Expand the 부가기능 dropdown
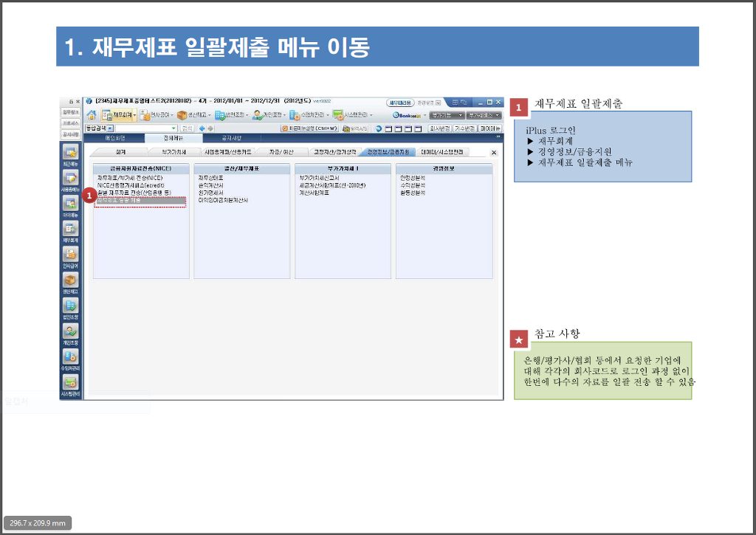 (x=447, y=116)
